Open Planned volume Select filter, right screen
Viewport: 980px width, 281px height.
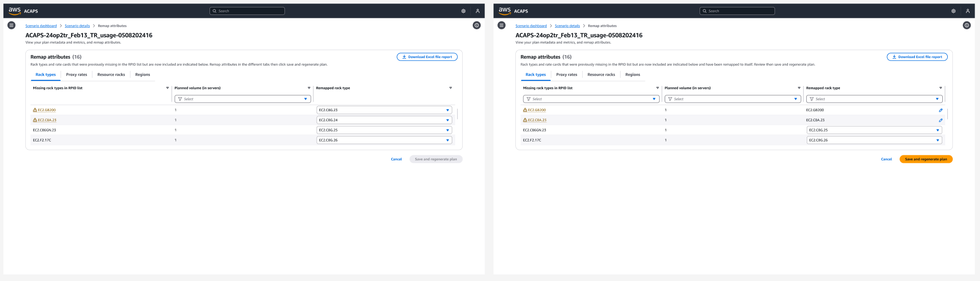click(733, 99)
